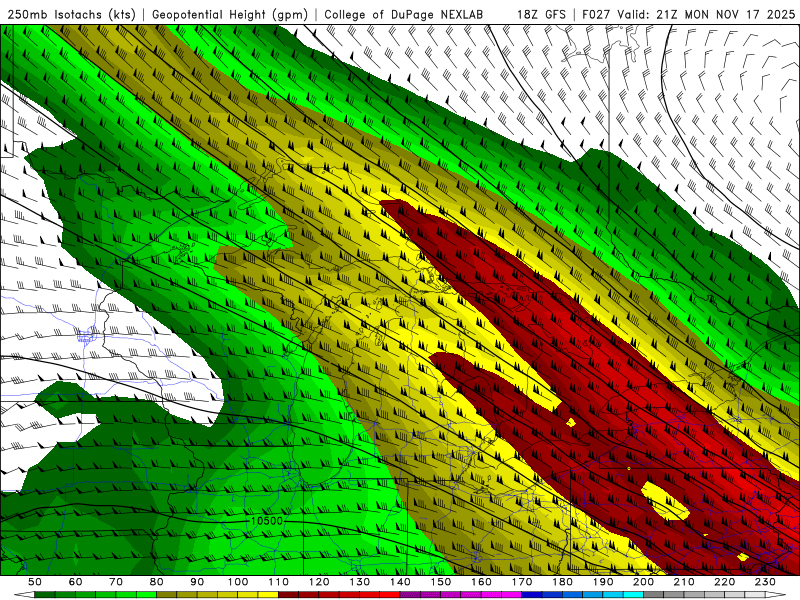The height and width of the screenshot is (600, 800).
Task: Click the 230 label on the color scale
Action: 765,582
